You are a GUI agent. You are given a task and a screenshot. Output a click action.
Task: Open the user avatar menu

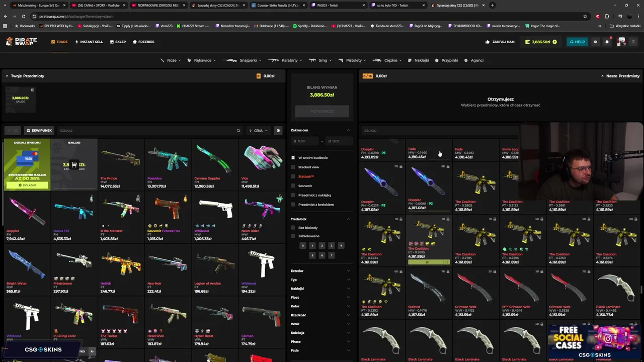point(622,42)
